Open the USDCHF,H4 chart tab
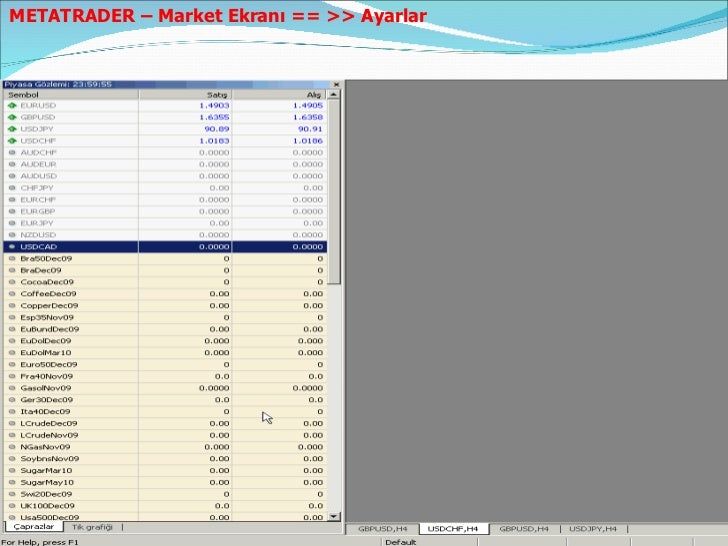728x546 pixels. pyautogui.click(x=453, y=529)
